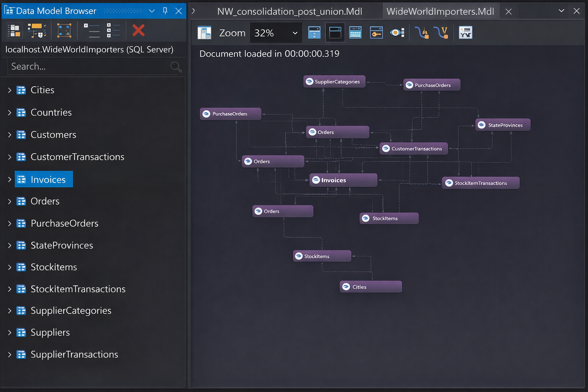This screenshot has width=588, height=392.
Task: Click the blue entity view icon after zoom box
Action: [x=314, y=33]
